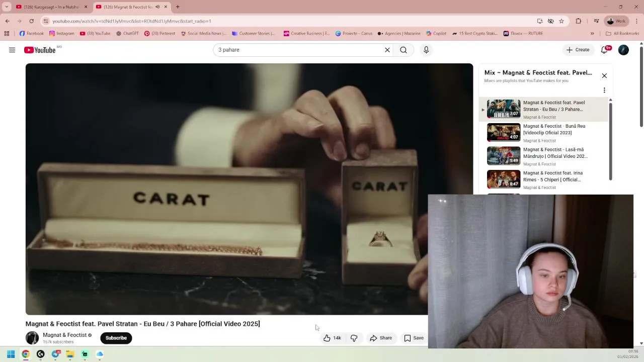
Task: Reload the page with refresh icon
Action: (x=31, y=21)
